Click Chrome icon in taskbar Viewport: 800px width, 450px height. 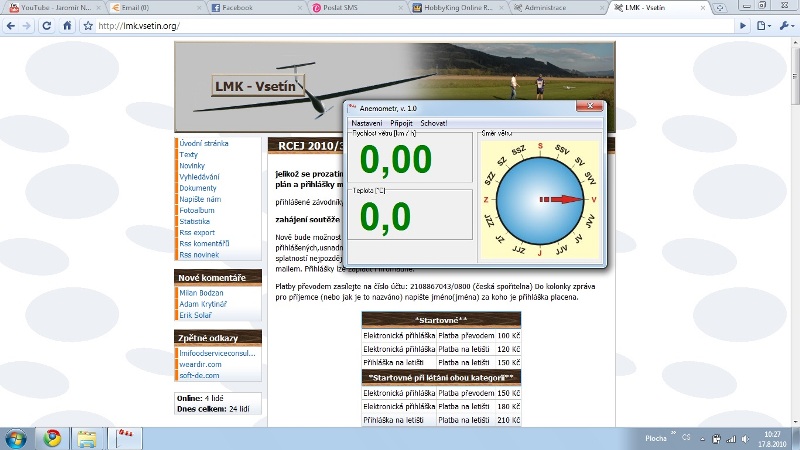tap(52, 438)
